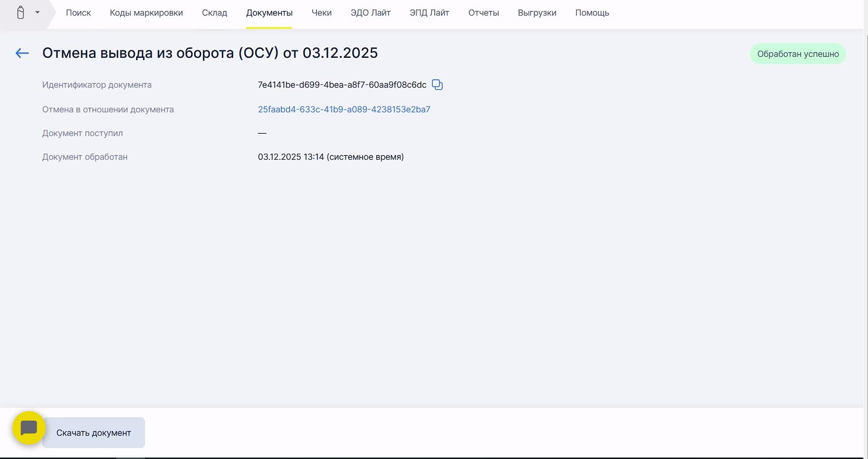Image resolution: width=868 pixels, height=459 pixels.
Task: Expand the product group dropdown arrow
Action: point(37,13)
